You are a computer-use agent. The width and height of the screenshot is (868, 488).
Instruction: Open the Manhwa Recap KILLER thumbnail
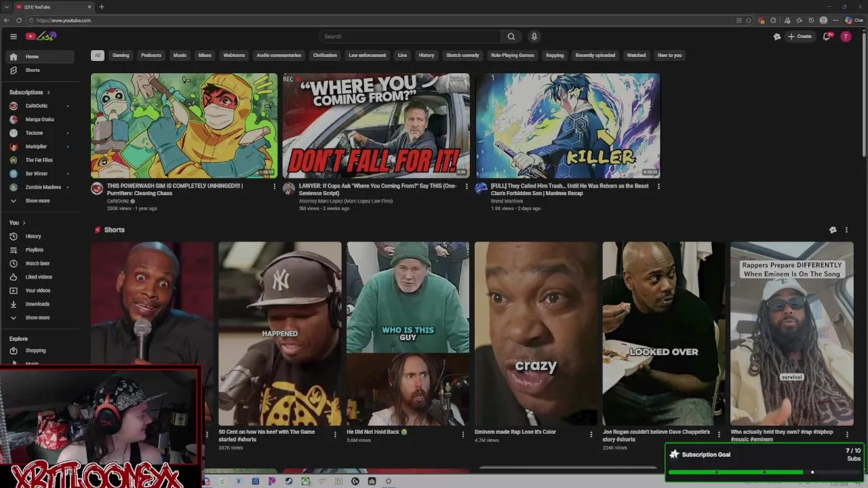(x=568, y=125)
